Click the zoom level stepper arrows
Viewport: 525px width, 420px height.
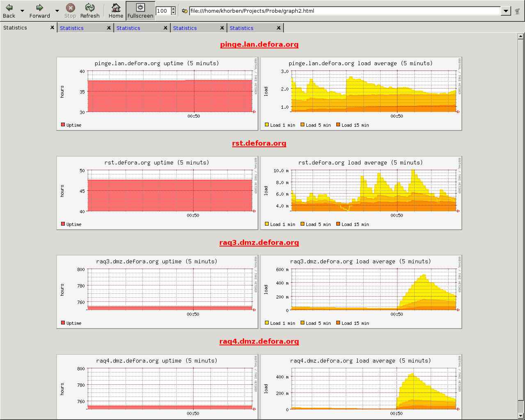click(x=173, y=11)
